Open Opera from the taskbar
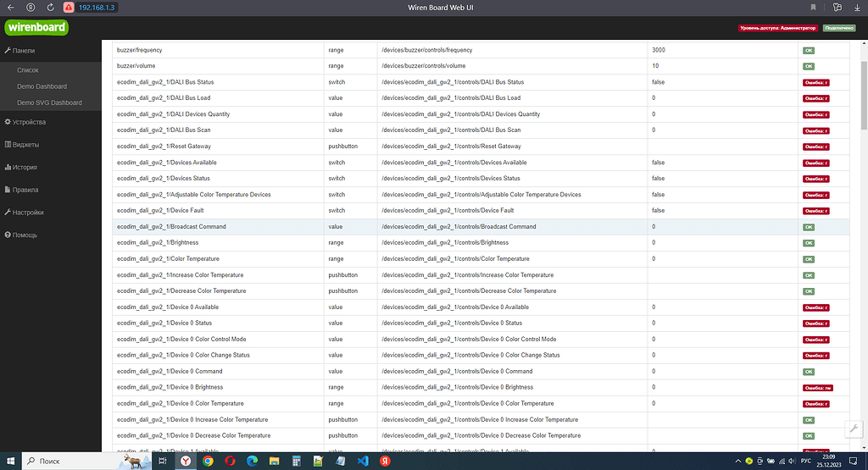Screen dimensions: 868x470 tap(231, 461)
